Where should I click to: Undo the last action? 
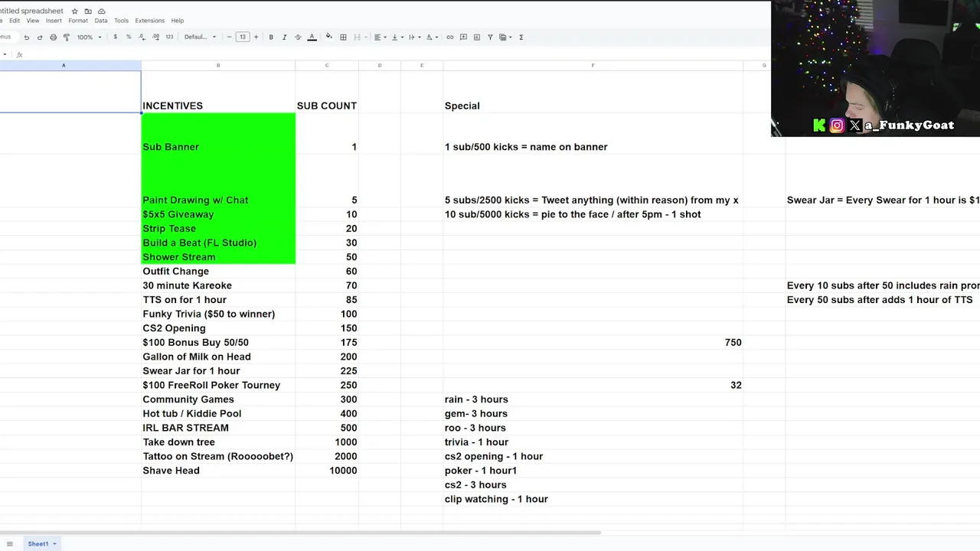pyautogui.click(x=27, y=37)
